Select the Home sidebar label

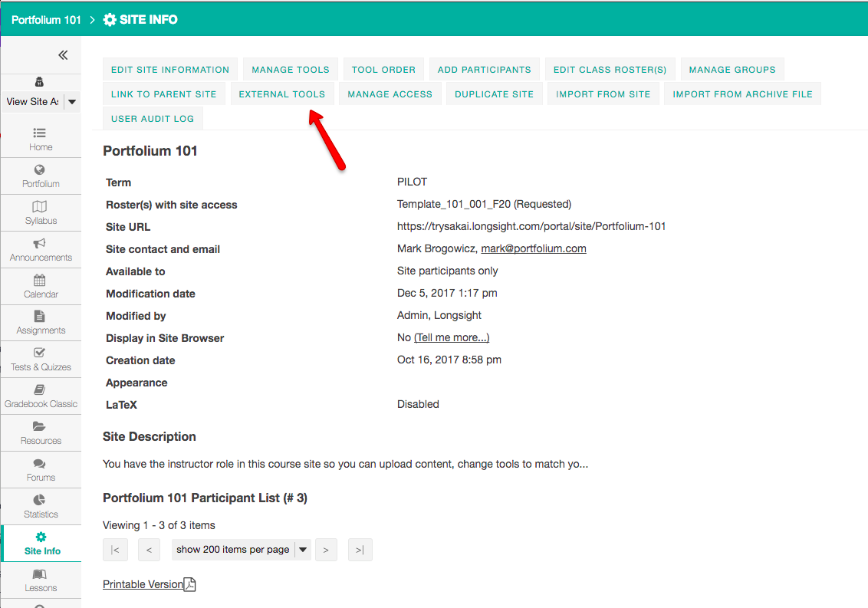[x=41, y=147]
